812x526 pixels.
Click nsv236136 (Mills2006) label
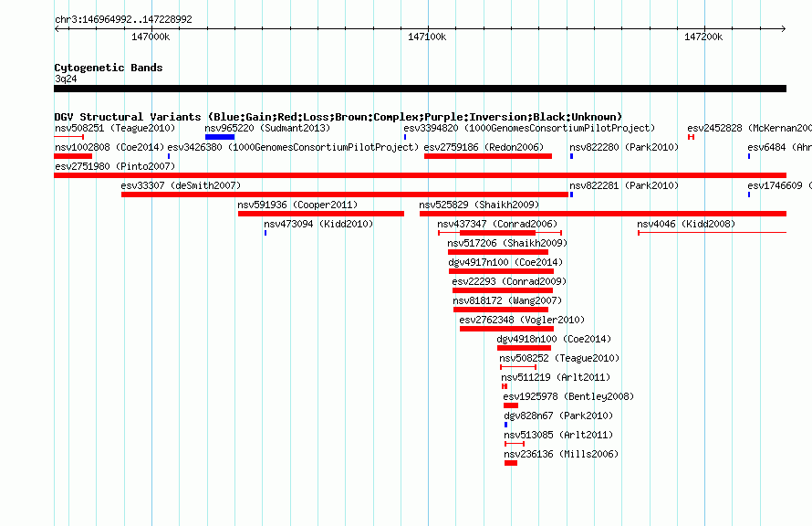click(x=561, y=454)
